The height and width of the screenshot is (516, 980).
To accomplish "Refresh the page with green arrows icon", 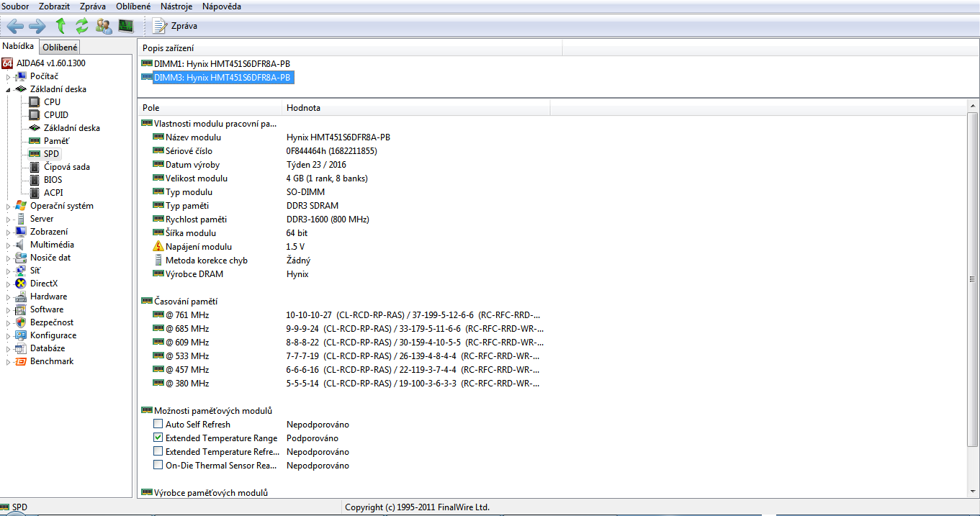I will pyautogui.click(x=82, y=26).
